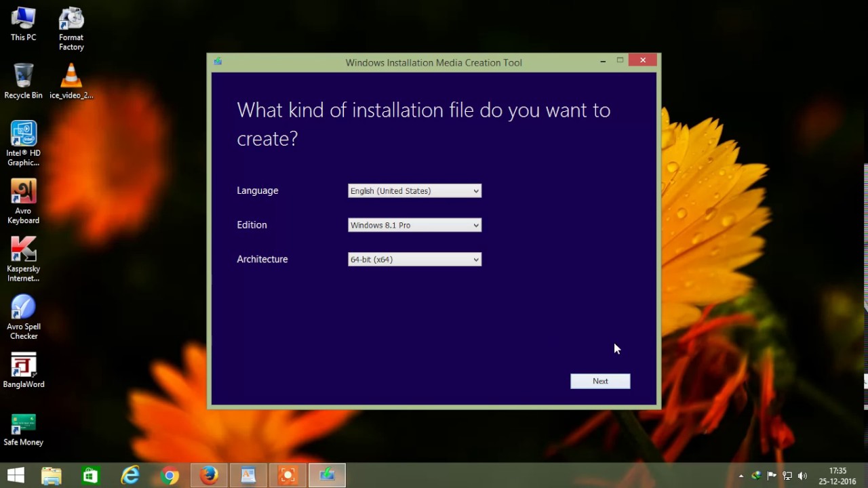Open the Language dropdown

(414, 191)
